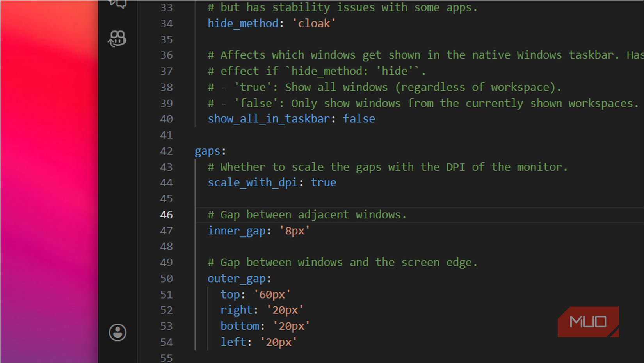Open the GitHub Copilot icon in the sidebar
Image resolution: width=644 pixels, height=363 pixels.
point(117,38)
